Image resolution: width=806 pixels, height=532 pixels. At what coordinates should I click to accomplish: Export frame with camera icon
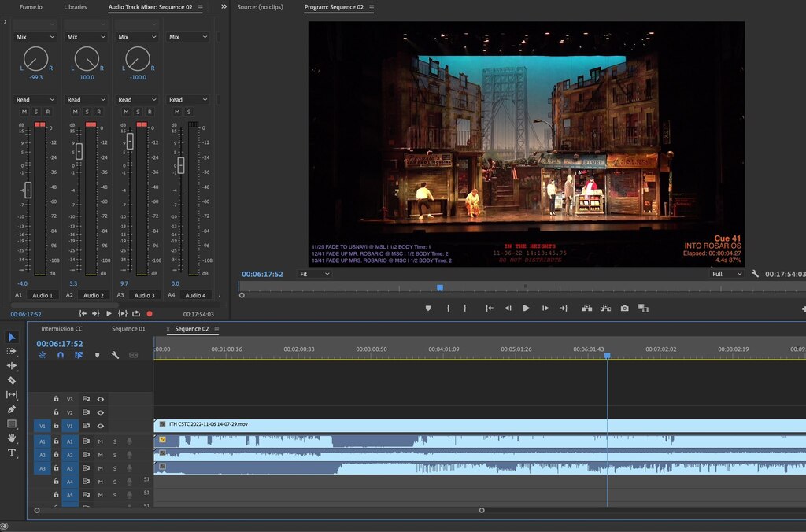point(624,308)
